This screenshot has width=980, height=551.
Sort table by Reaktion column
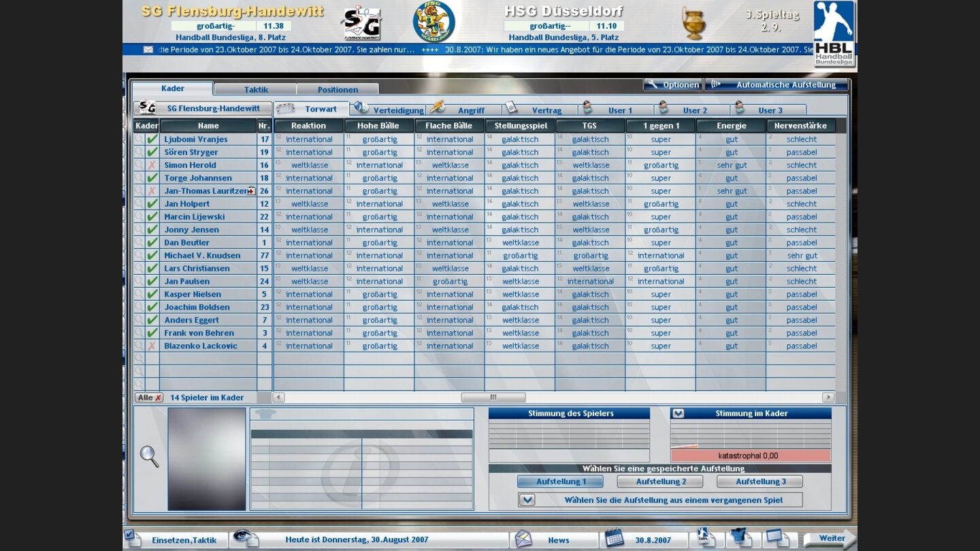[308, 126]
